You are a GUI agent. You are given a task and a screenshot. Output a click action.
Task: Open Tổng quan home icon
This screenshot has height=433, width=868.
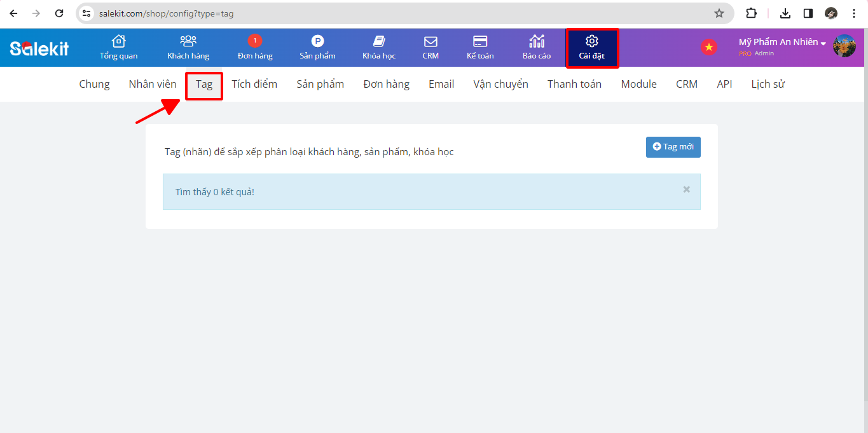[x=118, y=42]
